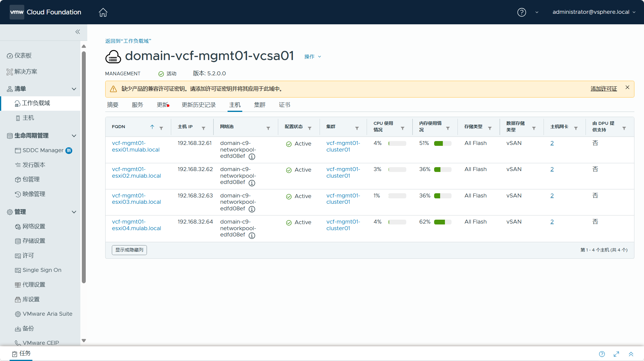This screenshot has height=361, width=644.
Task: Collapse the 清单 sidebar section
Action: pos(74,89)
